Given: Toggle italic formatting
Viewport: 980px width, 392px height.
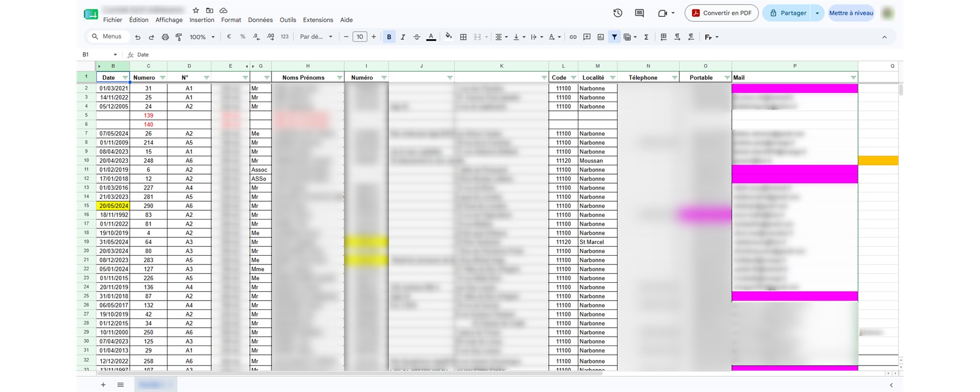Looking at the screenshot, I should 403,37.
